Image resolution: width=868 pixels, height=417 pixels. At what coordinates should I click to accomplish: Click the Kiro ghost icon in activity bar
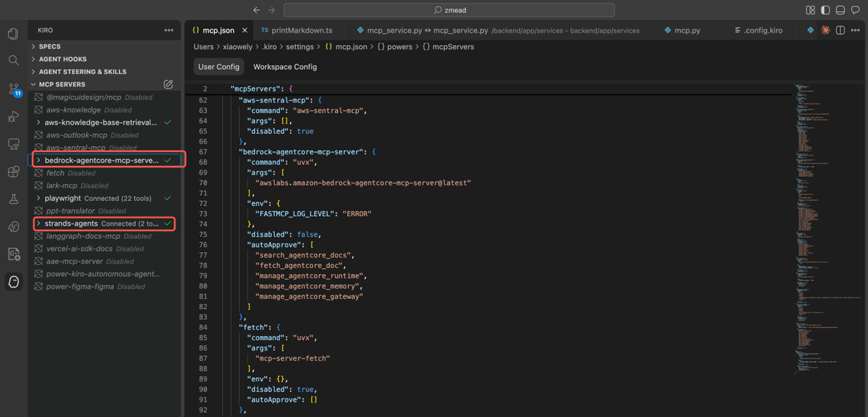click(14, 282)
